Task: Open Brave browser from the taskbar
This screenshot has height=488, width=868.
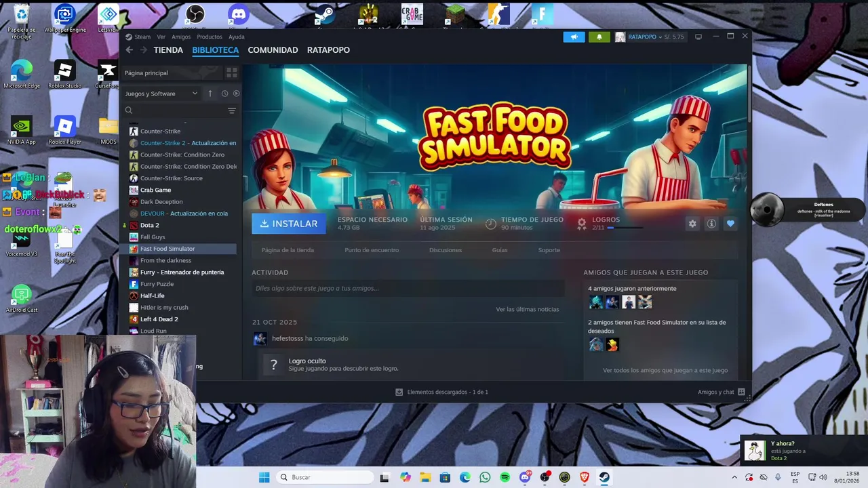Action: point(585,477)
